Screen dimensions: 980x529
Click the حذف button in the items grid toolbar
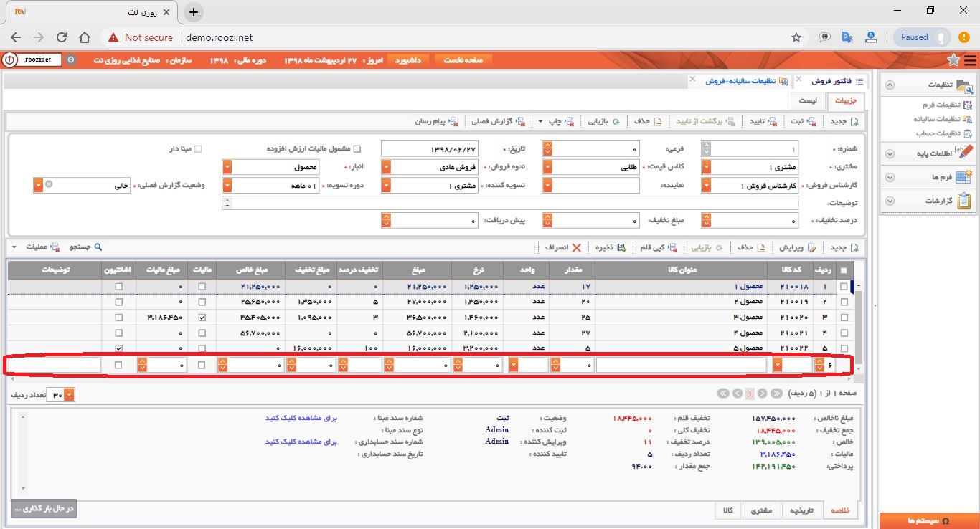pyautogui.click(x=752, y=247)
